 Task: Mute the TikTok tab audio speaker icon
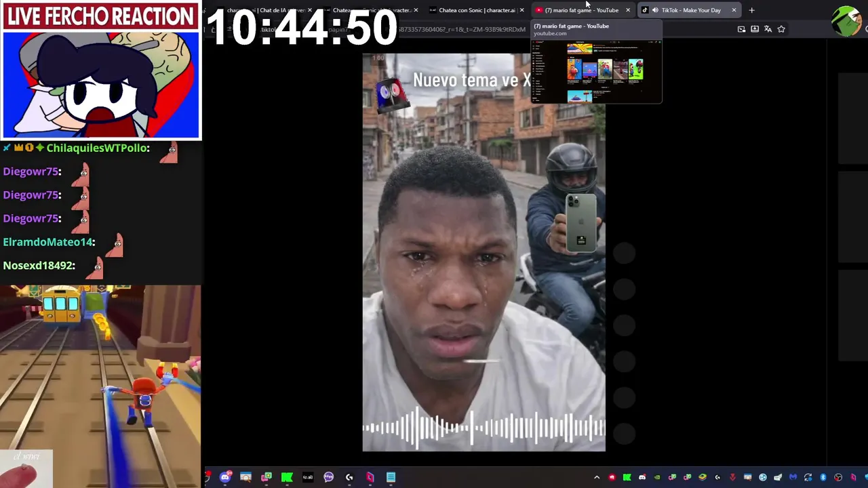pos(654,10)
